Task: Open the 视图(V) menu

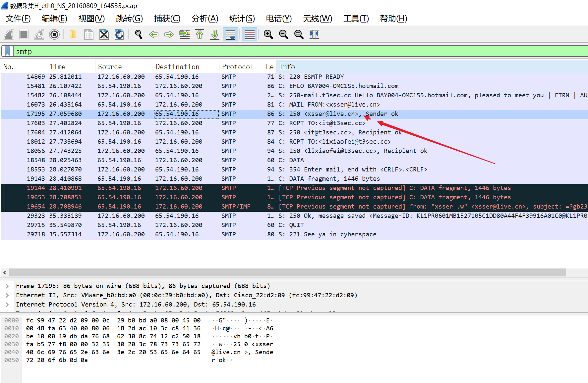Action: [x=91, y=19]
